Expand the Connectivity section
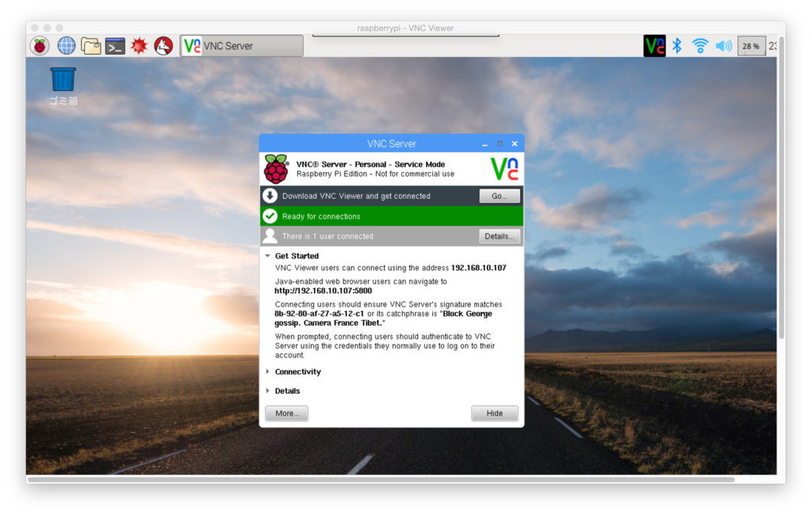Screen dimensions: 812x515 tap(268, 372)
